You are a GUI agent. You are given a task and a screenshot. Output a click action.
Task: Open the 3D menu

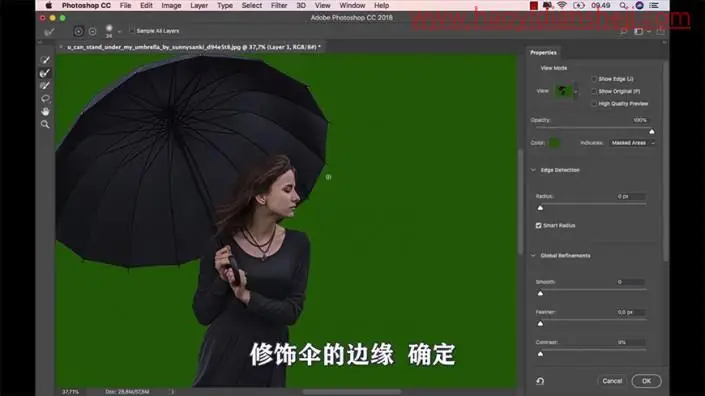click(301, 5)
